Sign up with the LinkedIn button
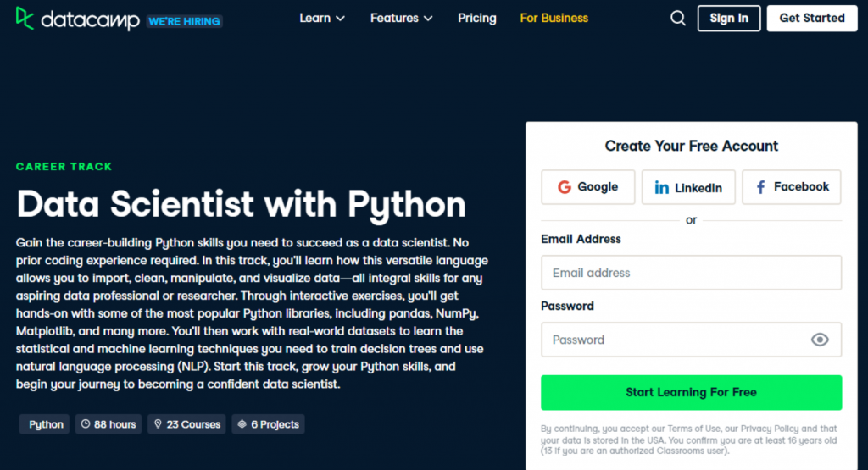The width and height of the screenshot is (868, 470). click(687, 187)
